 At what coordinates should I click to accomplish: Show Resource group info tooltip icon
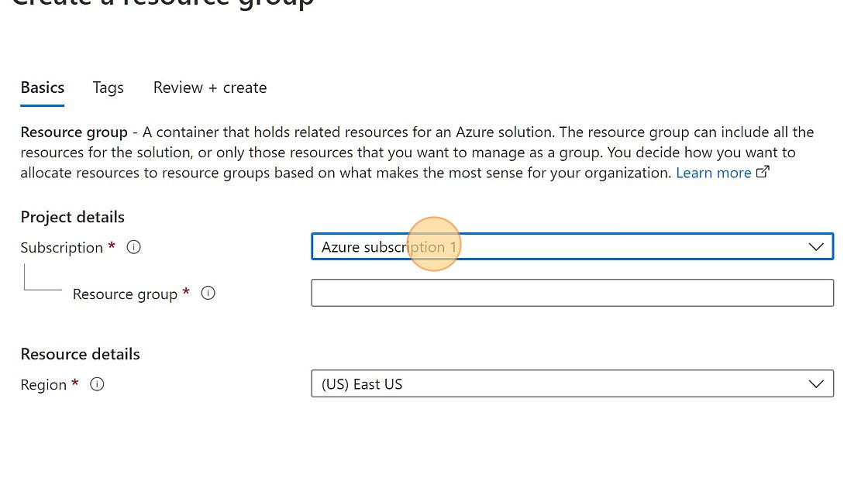click(x=208, y=294)
